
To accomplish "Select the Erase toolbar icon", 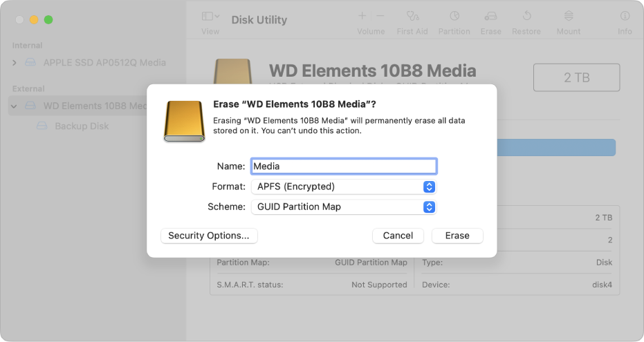I will tap(491, 16).
